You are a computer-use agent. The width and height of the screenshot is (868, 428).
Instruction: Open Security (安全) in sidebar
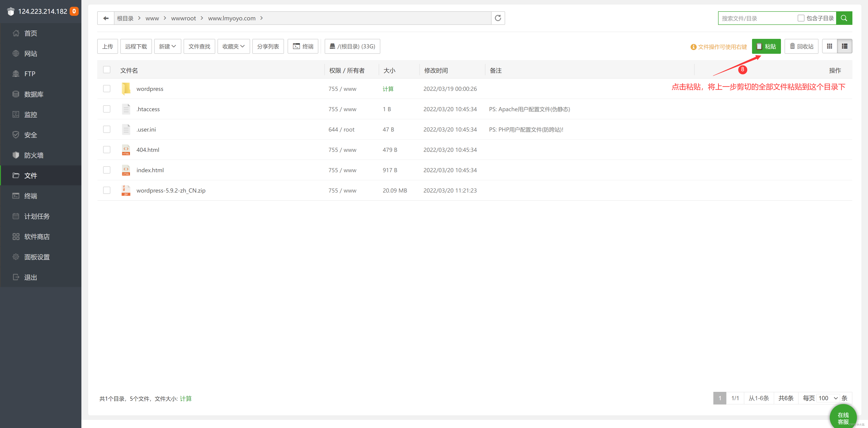click(41, 135)
